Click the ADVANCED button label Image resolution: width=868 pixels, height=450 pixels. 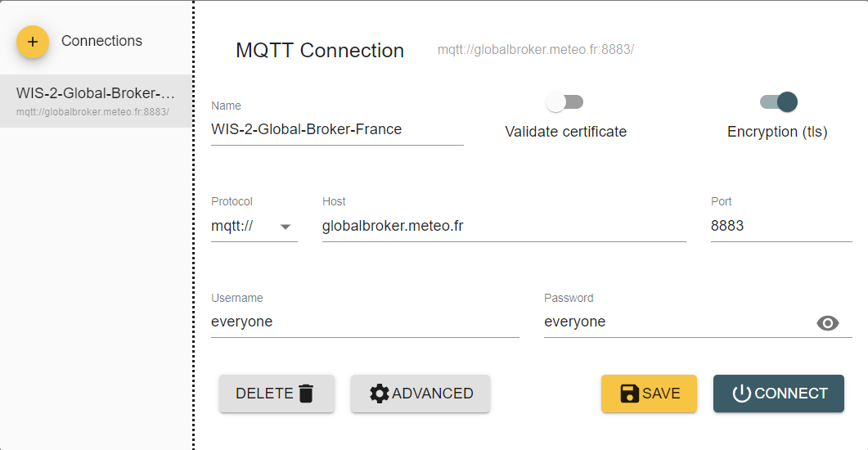pos(432,394)
